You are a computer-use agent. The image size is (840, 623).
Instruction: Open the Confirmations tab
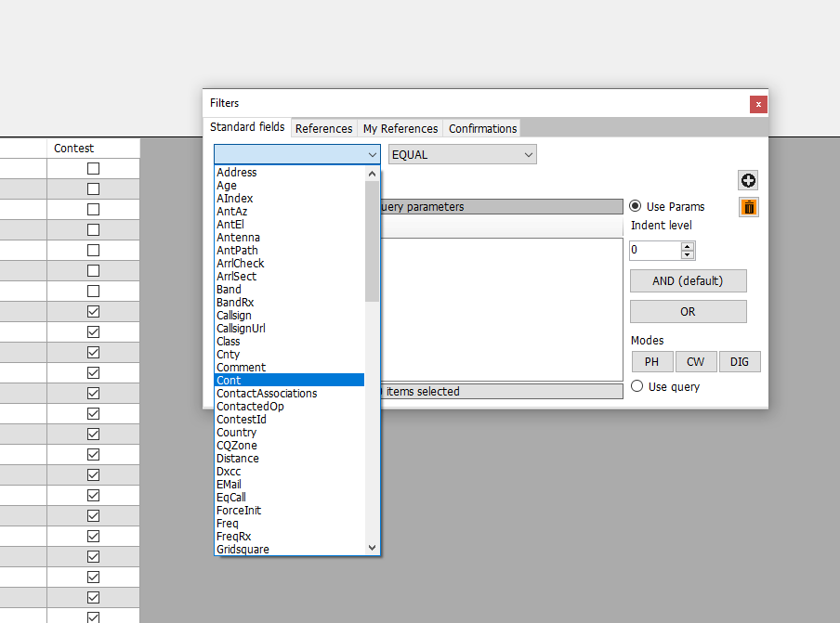click(482, 128)
